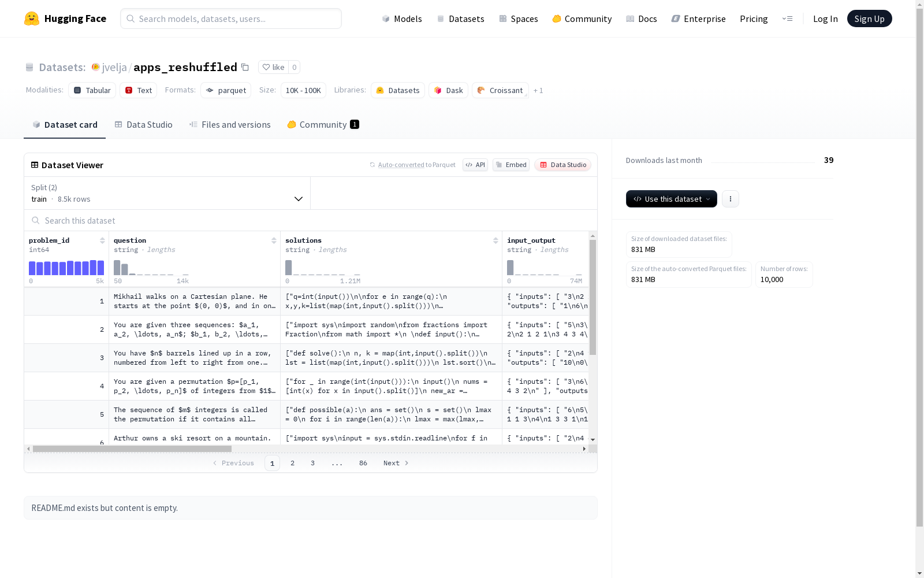Focus the Search models, datasets, users field
924x578 pixels.
click(x=231, y=18)
